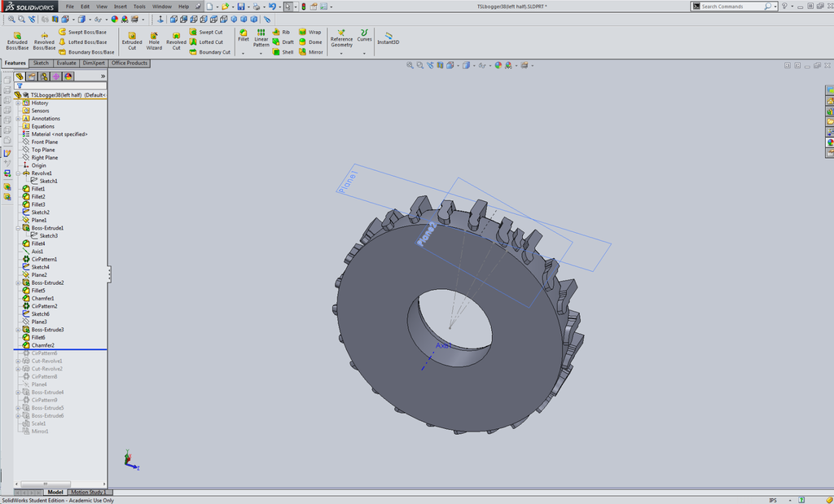Expand the Annotations tree node
The image size is (834, 504).
(18, 119)
